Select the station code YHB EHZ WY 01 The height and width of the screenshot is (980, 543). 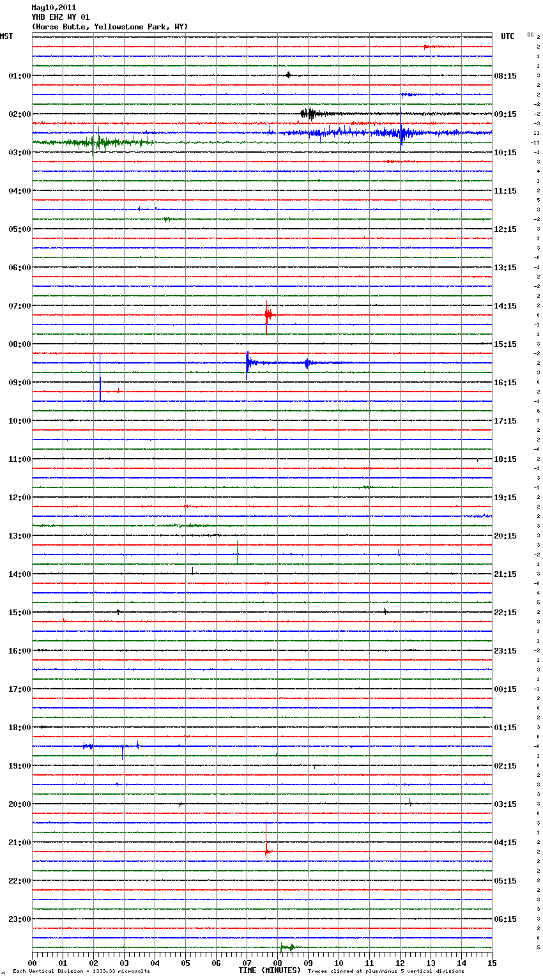tap(61, 17)
